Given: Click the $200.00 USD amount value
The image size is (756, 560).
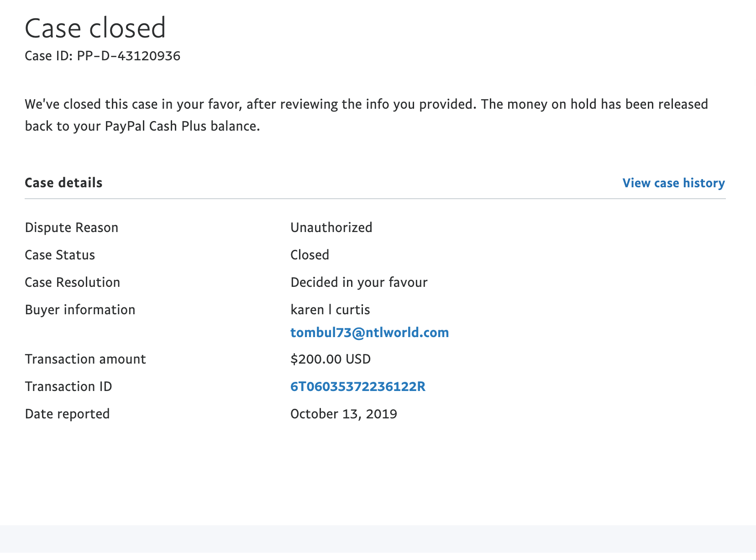Looking at the screenshot, I should (331, 359).
